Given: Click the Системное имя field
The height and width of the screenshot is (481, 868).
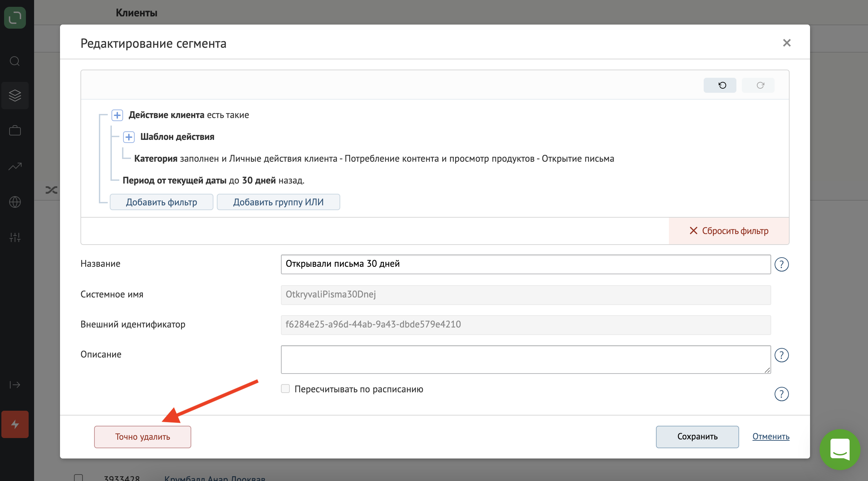Looking at the screenshot, I should point(526,295).
